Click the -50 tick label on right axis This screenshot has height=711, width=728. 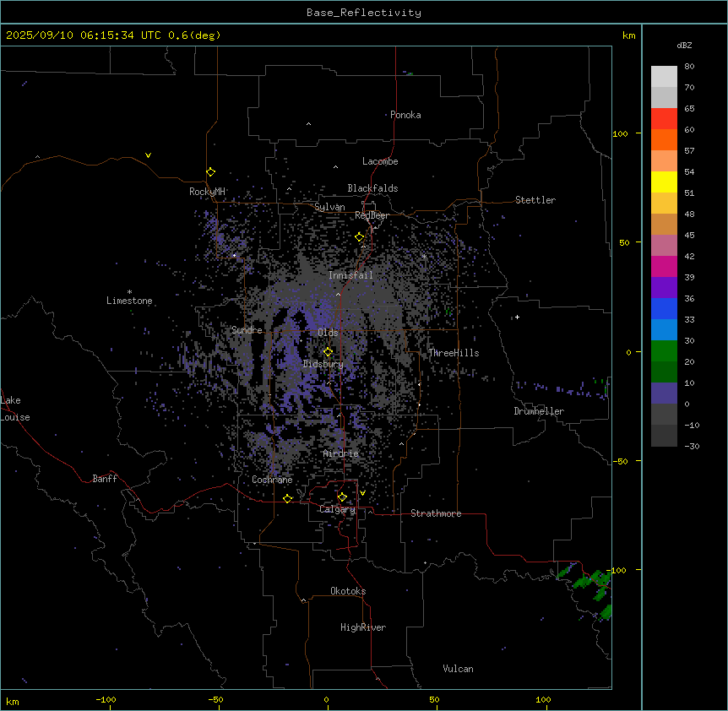pos(620,461)
